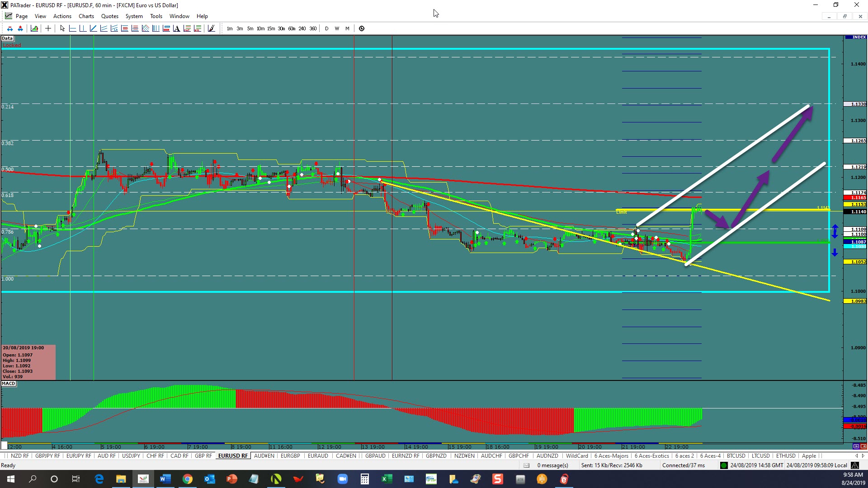Set chart to monthly M timeframe

coord(347,28)
